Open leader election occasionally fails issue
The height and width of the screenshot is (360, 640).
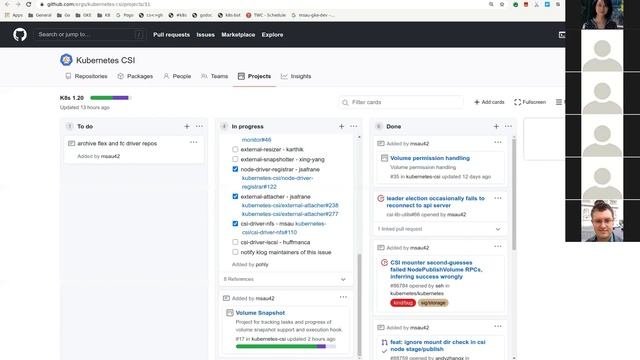(x=436, y=202)
